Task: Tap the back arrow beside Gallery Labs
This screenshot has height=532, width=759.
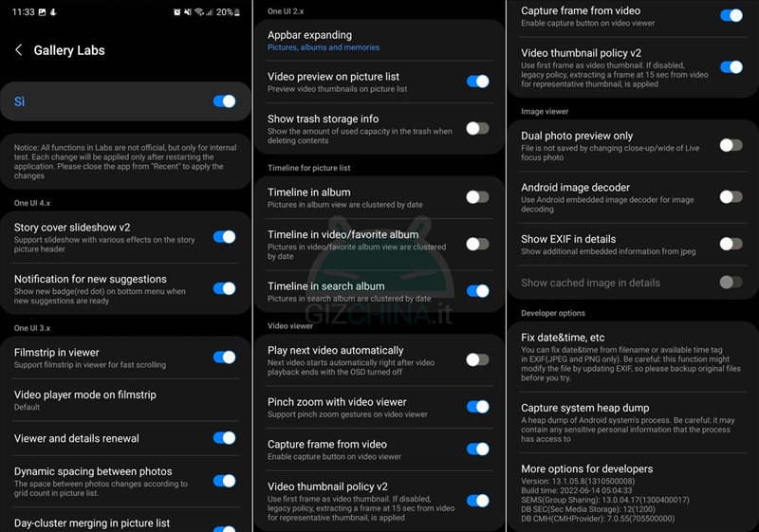Action: pyautogui.click(x=18, y=50)
